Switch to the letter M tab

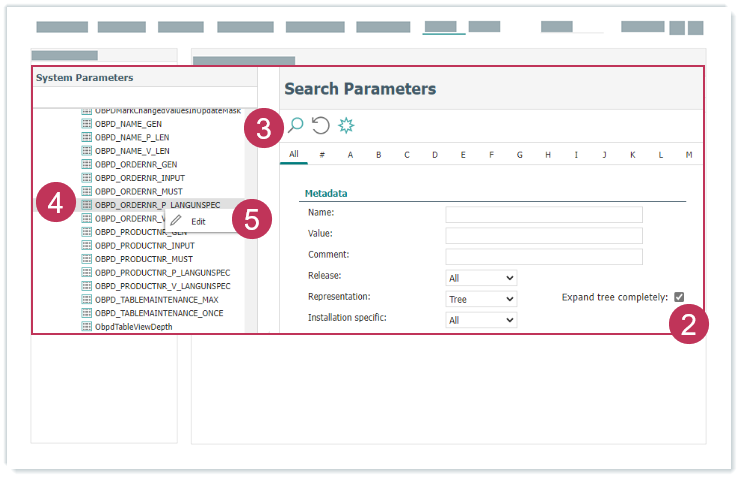pyautogui.click(x=689, y=155)
